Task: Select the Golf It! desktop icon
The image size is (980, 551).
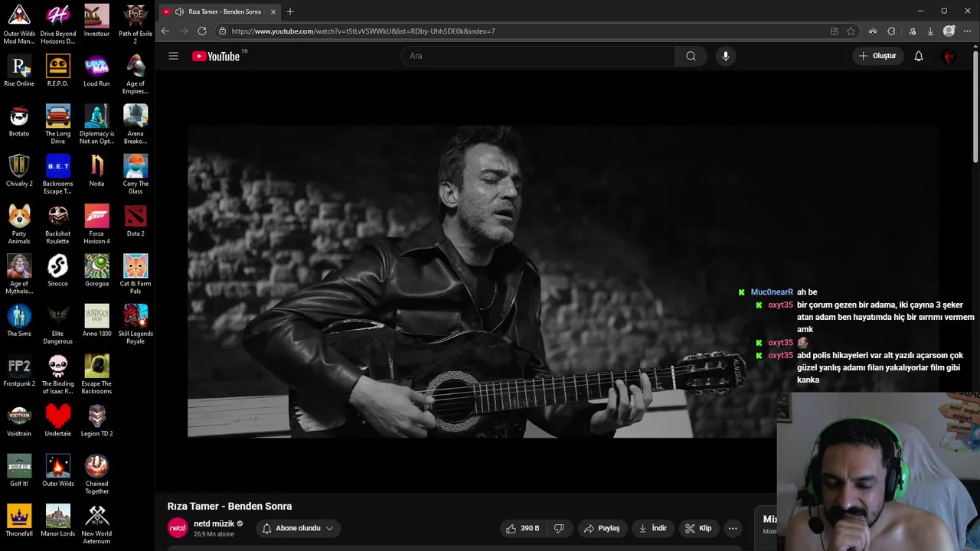Action: pos(19,471)
